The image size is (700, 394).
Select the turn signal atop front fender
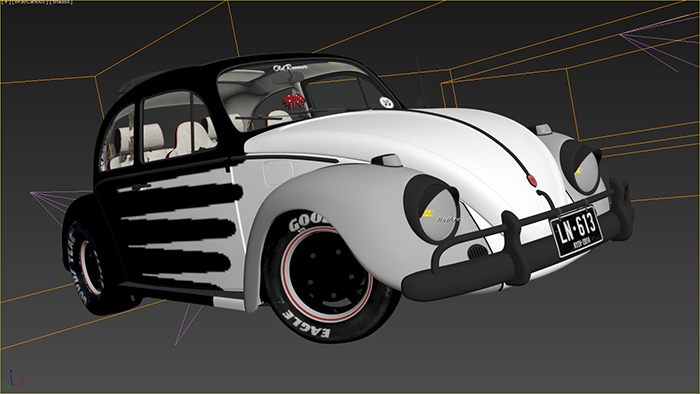388,160
